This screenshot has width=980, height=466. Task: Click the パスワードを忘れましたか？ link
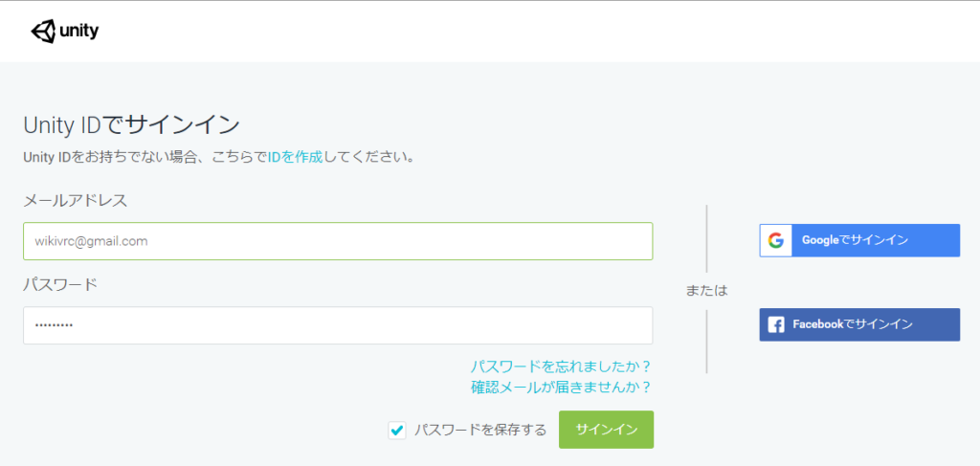click(x=561, y=366)
